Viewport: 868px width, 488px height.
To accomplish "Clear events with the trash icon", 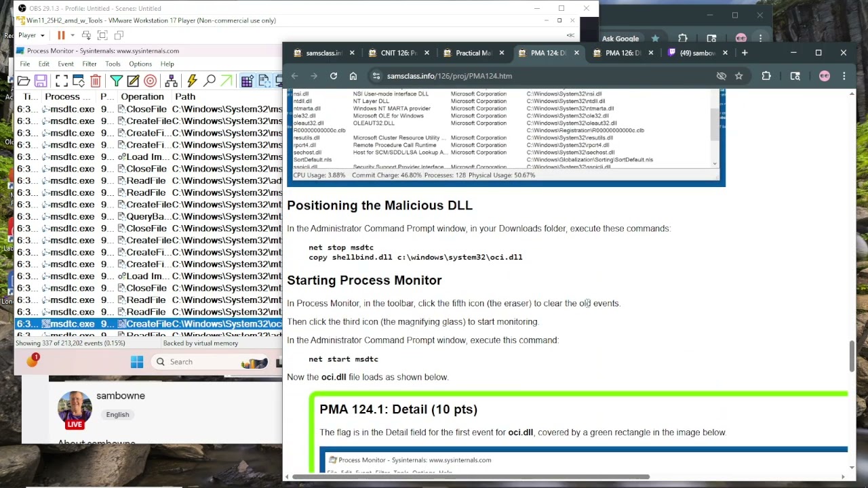I will 96,81.
